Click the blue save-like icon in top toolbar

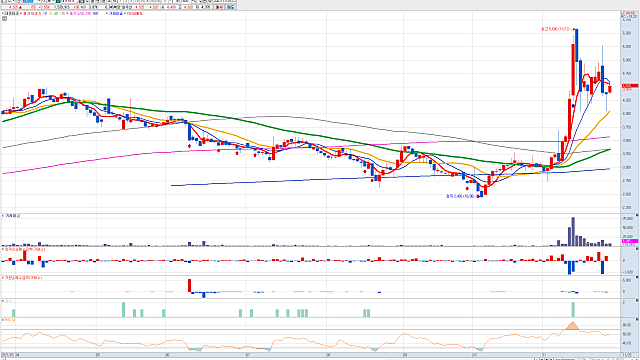[x=82, y=2]
